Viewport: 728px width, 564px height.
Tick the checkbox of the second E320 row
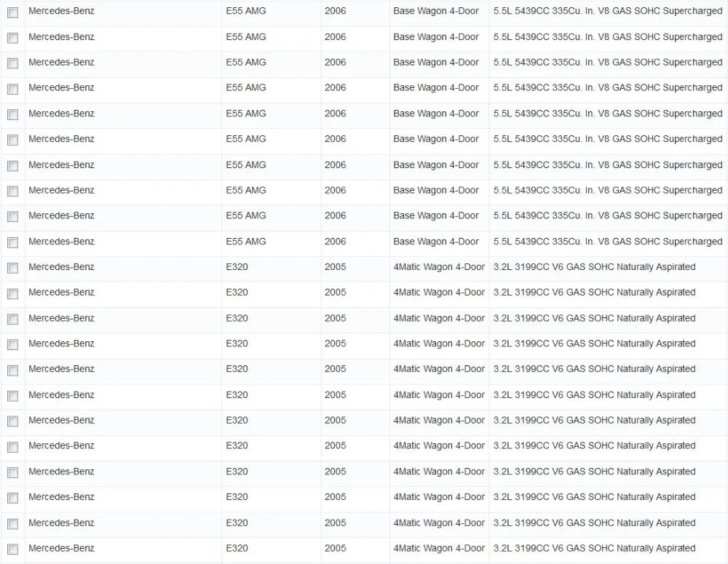pyautogui.click(x=13, y=293)
